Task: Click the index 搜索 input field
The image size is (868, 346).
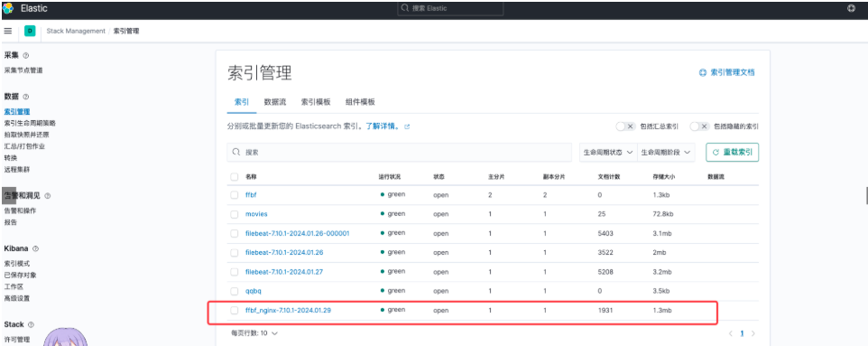Action: (399, 152)
